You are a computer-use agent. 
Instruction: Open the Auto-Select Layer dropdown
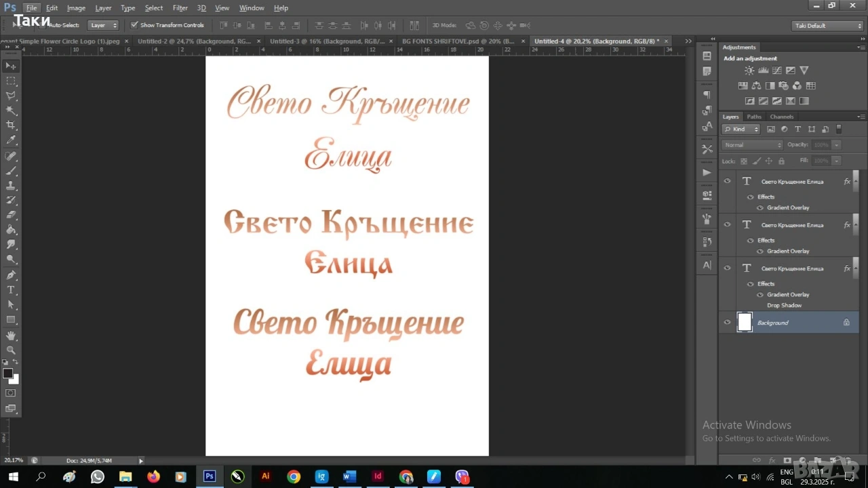[104, 25]
